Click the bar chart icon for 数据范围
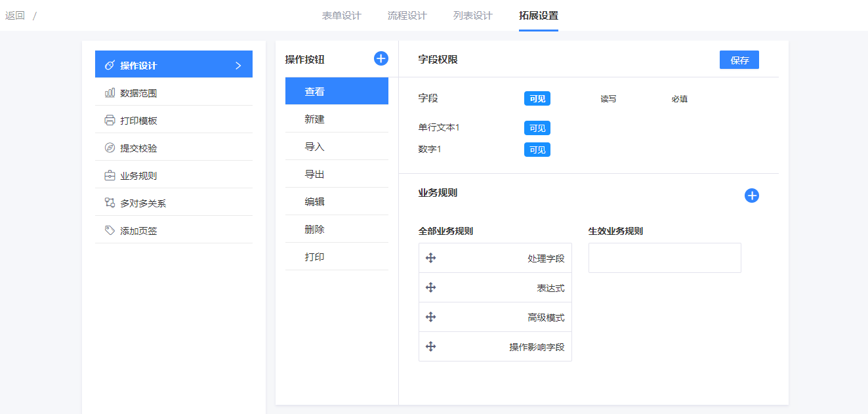868x414 pixels. tap(110, 93)
